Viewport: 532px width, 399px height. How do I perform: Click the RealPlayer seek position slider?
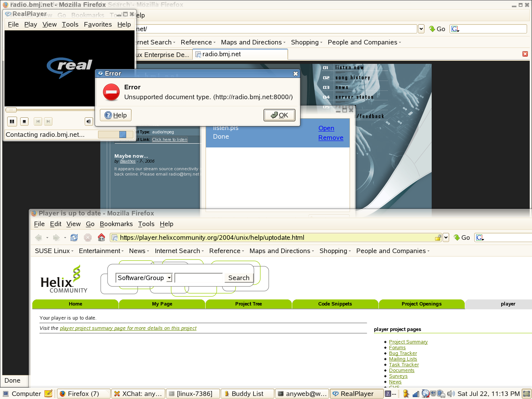click(x=11, y=110)
